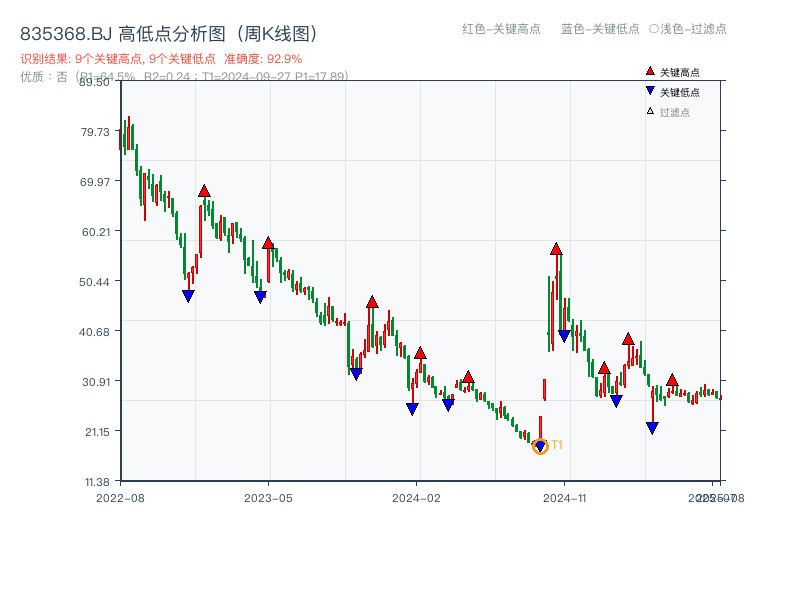Click the rightmost red triangle high-point marker
This screenshot has width=800, height=600.
point(672,379)
